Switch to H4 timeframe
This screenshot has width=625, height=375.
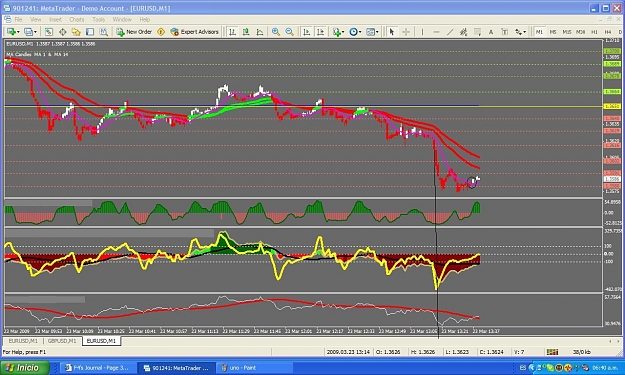[x=608, y=31]
